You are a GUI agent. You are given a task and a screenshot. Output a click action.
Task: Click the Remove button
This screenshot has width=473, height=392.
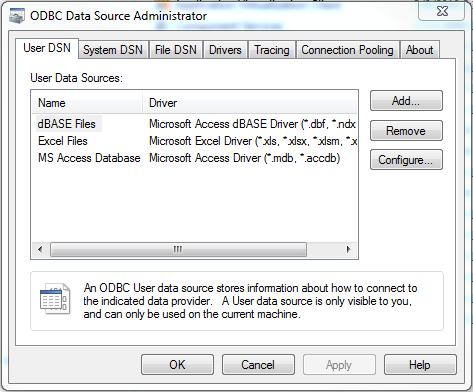coord(406,131)
